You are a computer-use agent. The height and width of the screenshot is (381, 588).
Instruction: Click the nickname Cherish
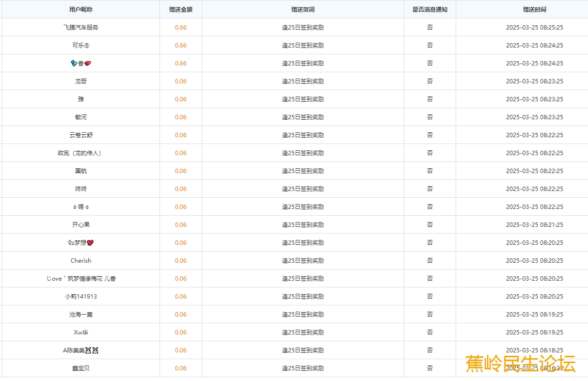click(x=80, y=261)
